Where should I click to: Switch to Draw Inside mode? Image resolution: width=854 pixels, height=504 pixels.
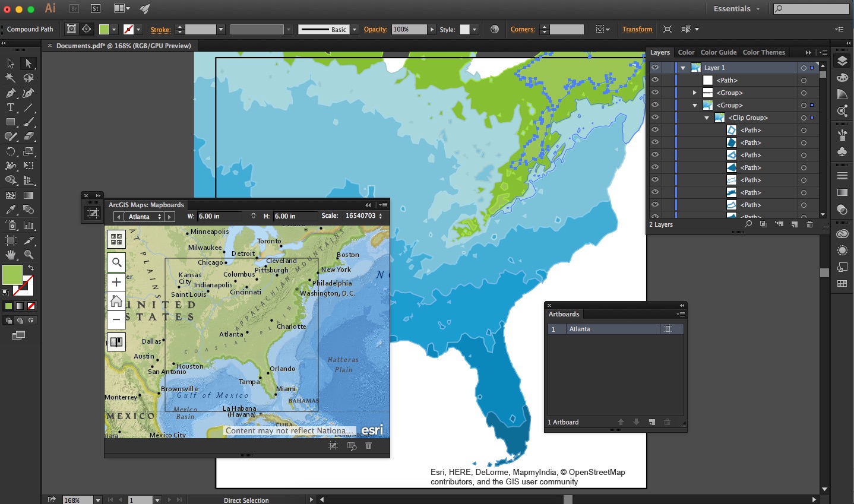tap(31, 321)
